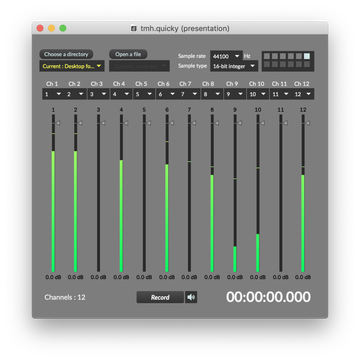Screen dimensions: 360x361
Task: Click the Open a file button
Action: [128, 54]
